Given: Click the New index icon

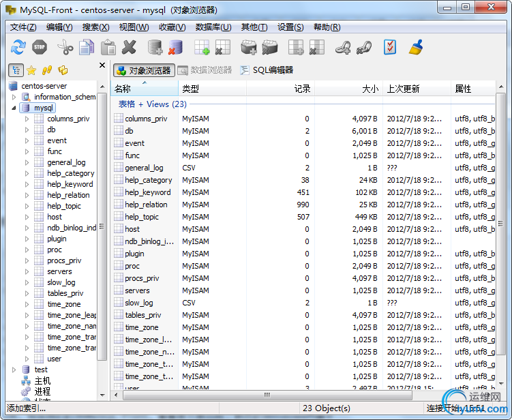Looking at the screenshot, I should pos(249,47).
